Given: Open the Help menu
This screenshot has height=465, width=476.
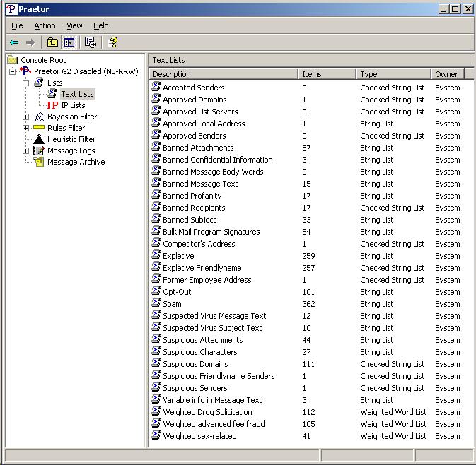Looking at the screenshot, I should (100, 25).
